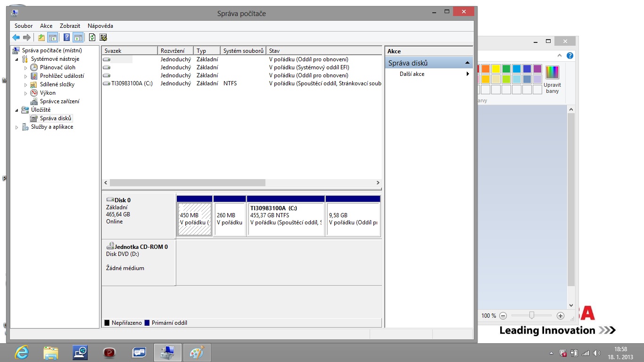
Task: Open Internet Explorer from the taskbar
Action: [x=22, y=352]
